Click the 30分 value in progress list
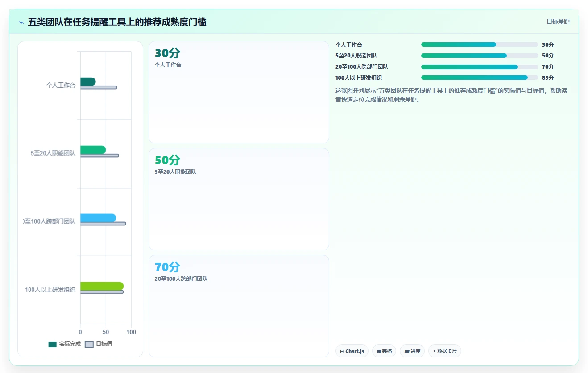 (548, 45)
